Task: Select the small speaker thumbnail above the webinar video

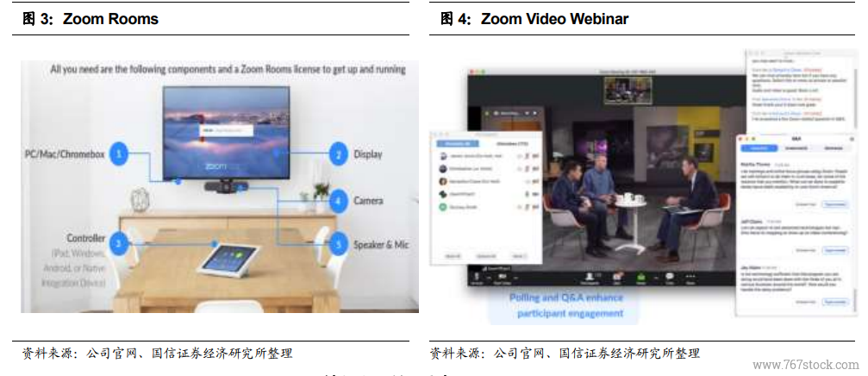Action: (628, 91)
